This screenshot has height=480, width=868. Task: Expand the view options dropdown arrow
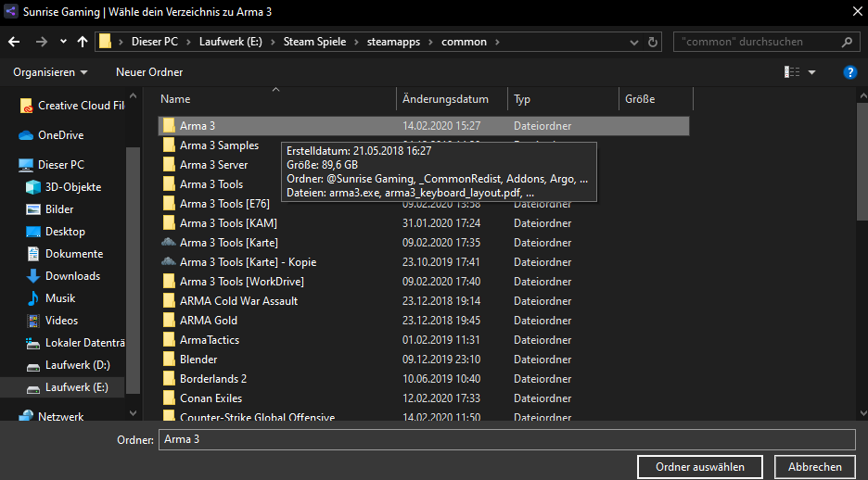click(x=812, y=71)
